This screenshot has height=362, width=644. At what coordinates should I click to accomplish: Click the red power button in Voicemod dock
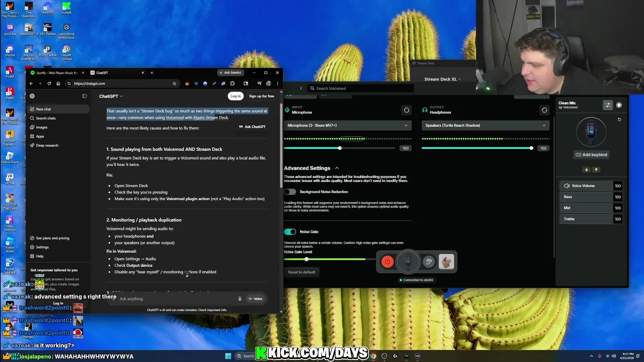[x=387, y=261]
